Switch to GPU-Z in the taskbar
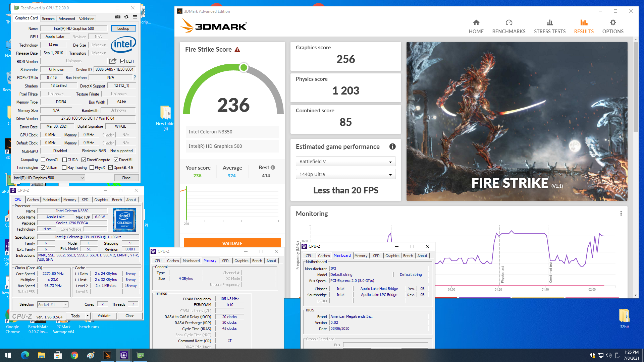Image resolution: width=644 pixels, height=362 pixels. pyautogui.click(x=140, y=355)
